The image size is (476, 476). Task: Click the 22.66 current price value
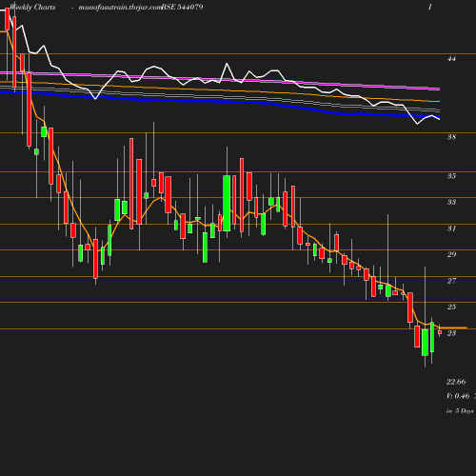(456, 382)
